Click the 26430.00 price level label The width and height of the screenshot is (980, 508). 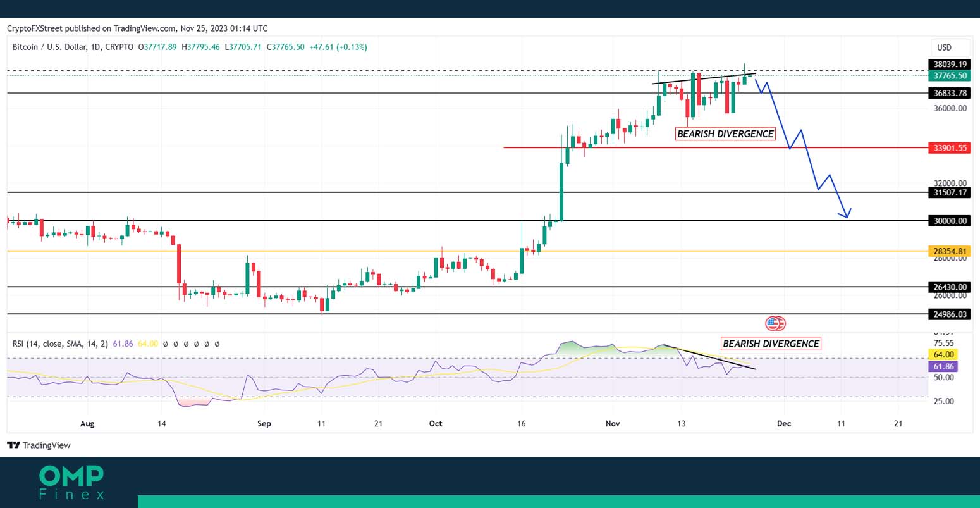click(x=950, y=287)
